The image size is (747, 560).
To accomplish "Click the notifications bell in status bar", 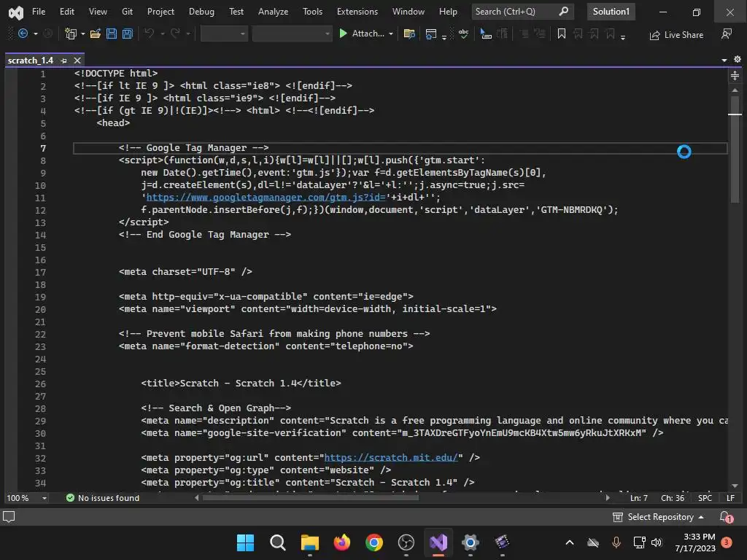I will point(726,517).
